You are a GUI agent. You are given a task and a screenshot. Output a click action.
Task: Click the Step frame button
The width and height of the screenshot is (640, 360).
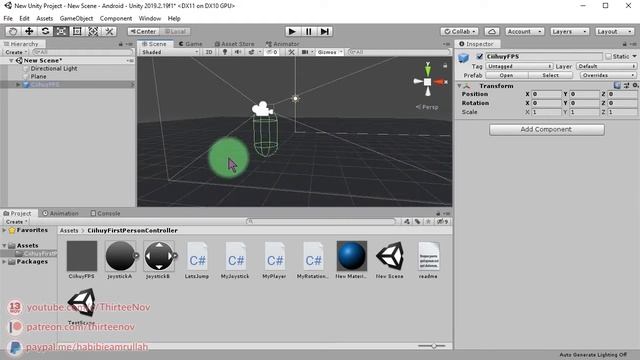coord(325,31)
